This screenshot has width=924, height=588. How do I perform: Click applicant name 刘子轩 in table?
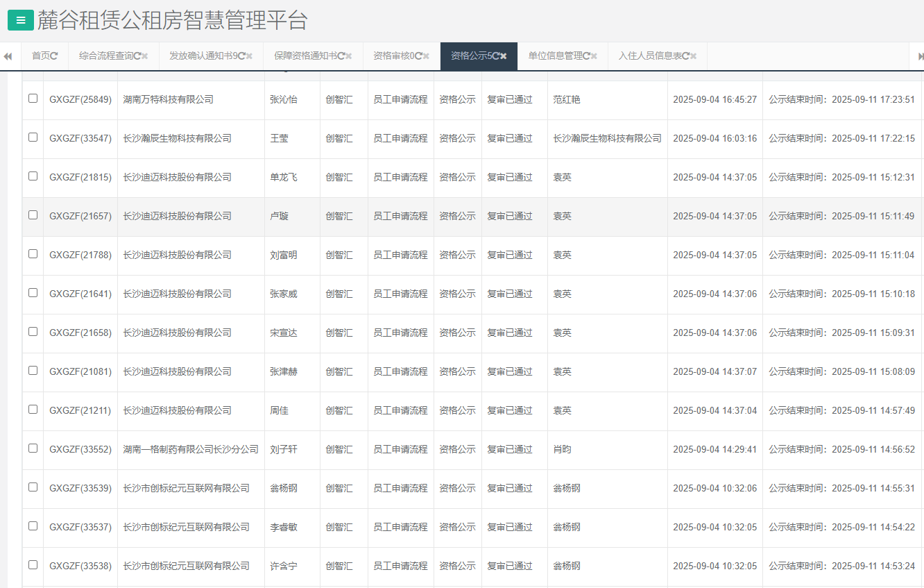click(283, 450)
